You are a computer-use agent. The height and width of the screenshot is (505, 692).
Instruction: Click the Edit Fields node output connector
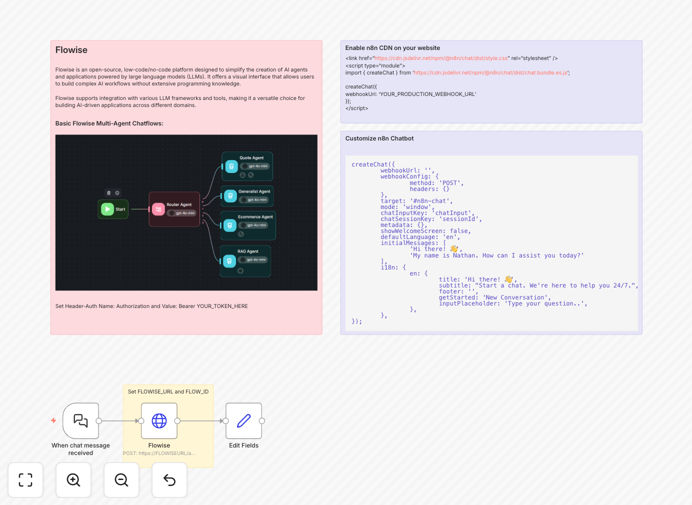(262, 421)
